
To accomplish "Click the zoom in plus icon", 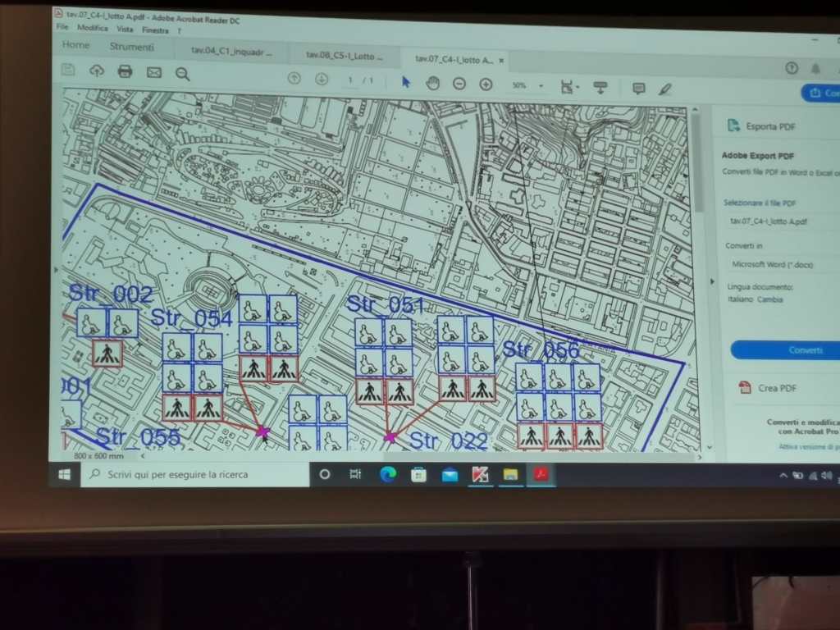I will (x=486, y=84).
